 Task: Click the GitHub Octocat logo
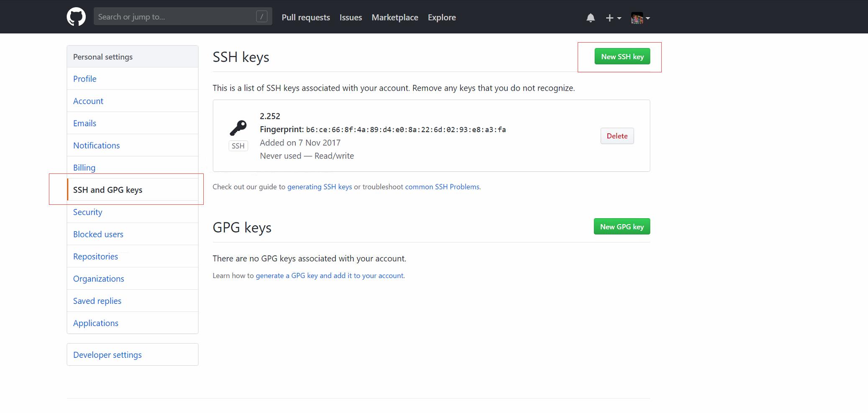(76, 17)
